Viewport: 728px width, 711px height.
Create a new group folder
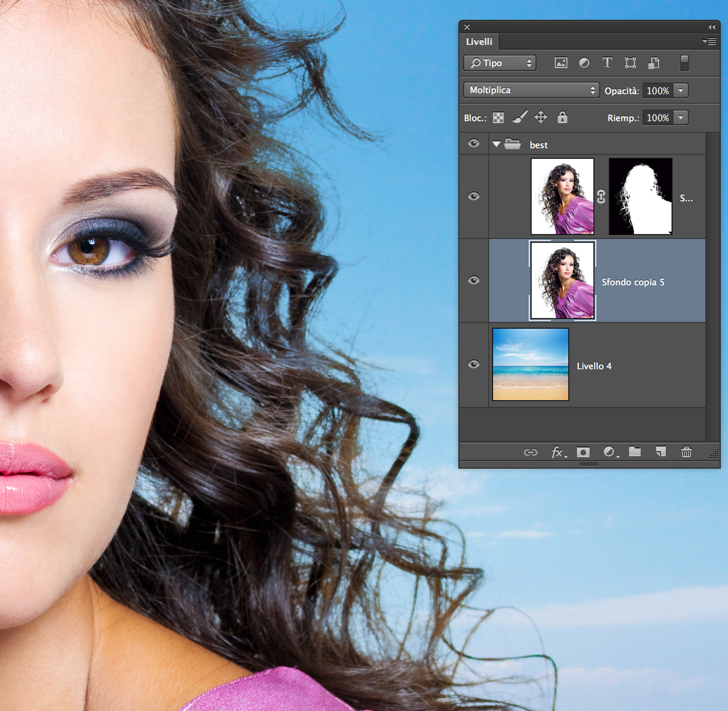tap(635, 451)
